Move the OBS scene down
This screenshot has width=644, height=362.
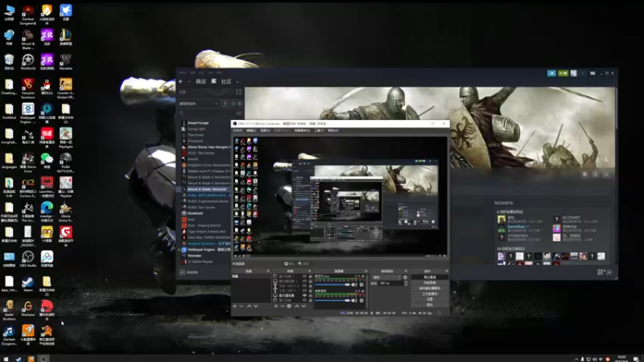256,306
